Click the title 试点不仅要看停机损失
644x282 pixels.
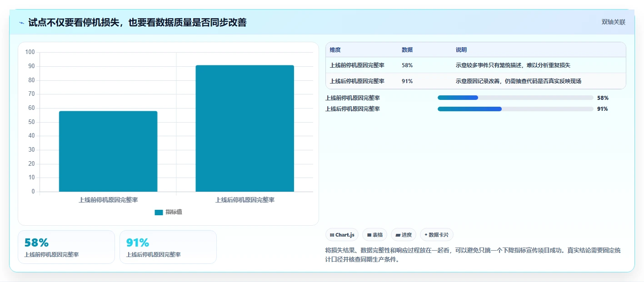tap(137, 22)
